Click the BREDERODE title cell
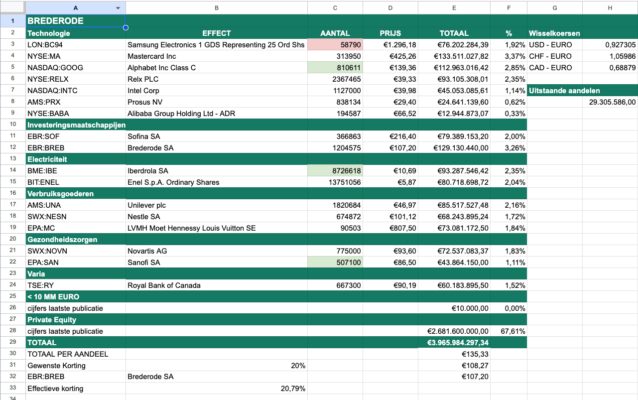The height and width of the screenshot is (400, 638). pos(75,21)
